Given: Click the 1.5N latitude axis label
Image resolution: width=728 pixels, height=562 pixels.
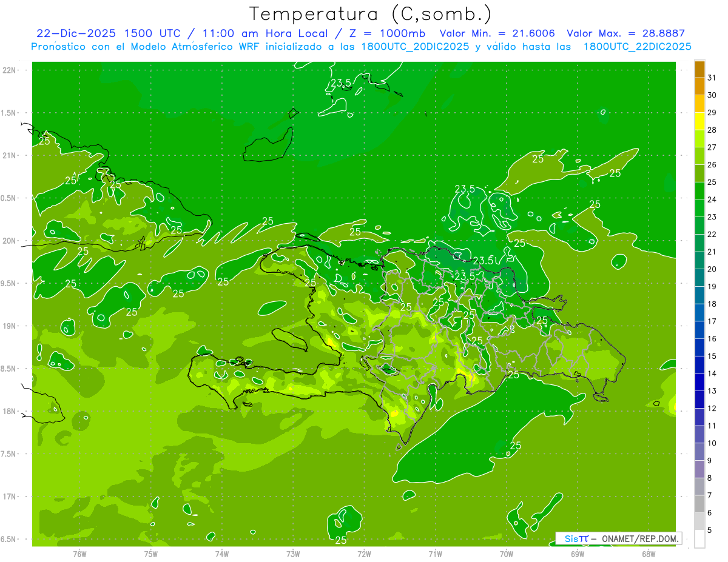Looking at the screenshot, I should click(9, 113).
